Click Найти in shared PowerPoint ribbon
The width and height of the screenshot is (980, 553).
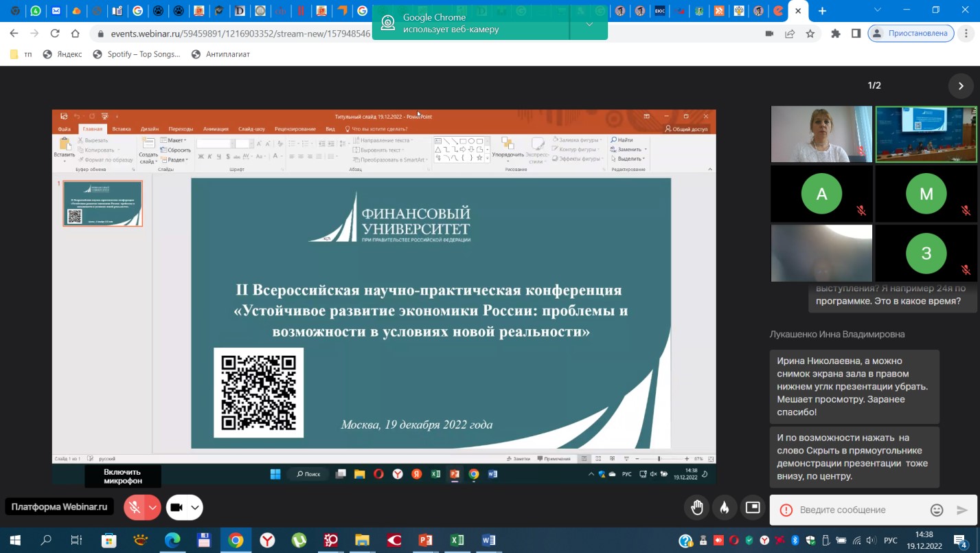622,140
